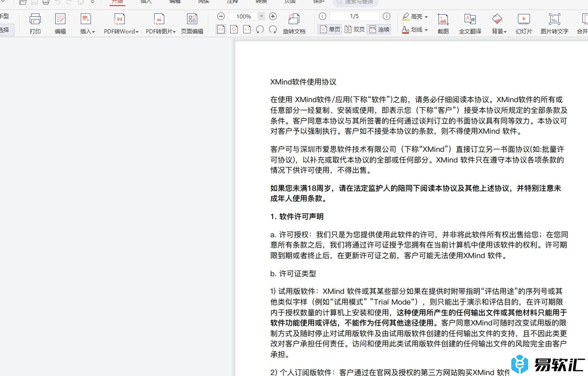The image size is (588, 376).
Task: Open the 页面编辑 page editor
Action: [192, 23]
